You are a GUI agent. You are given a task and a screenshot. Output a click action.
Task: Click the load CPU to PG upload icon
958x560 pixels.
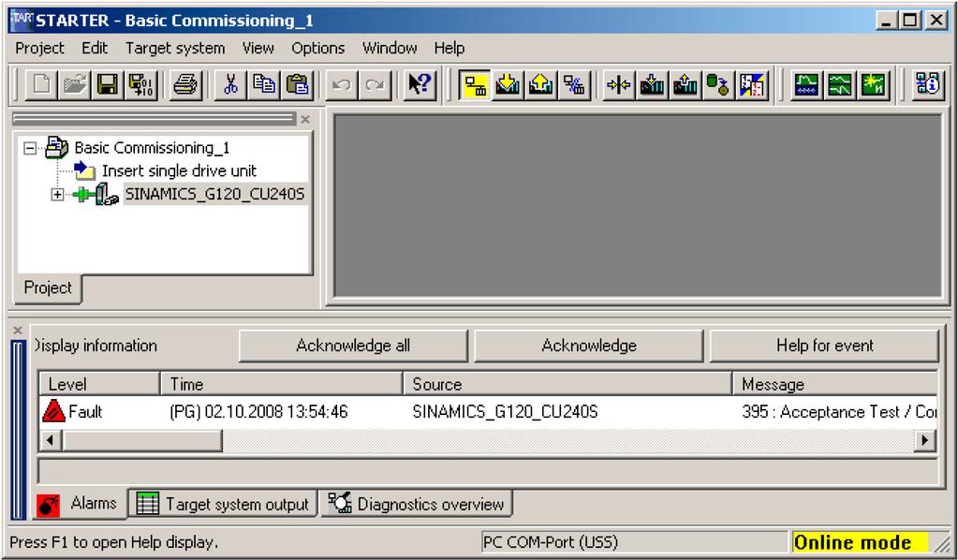(685, 84)
